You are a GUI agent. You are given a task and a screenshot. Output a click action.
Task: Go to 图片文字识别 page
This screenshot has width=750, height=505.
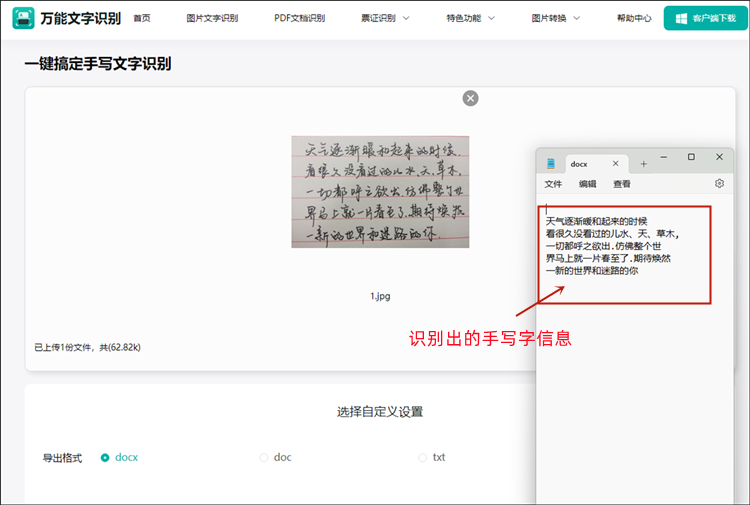tap(212, 18)
